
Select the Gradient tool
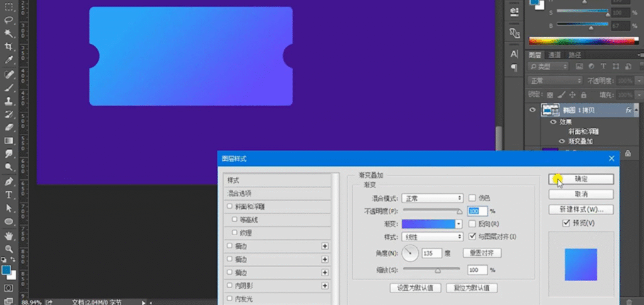9,140
